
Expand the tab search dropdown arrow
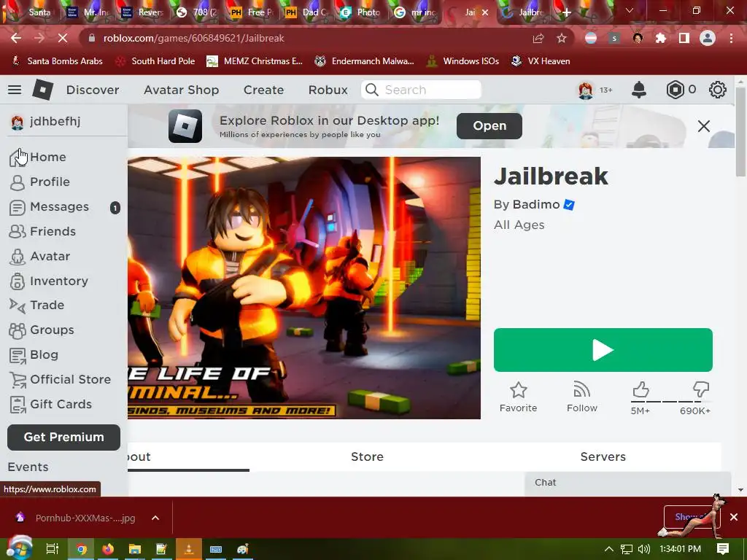point(630,11)
